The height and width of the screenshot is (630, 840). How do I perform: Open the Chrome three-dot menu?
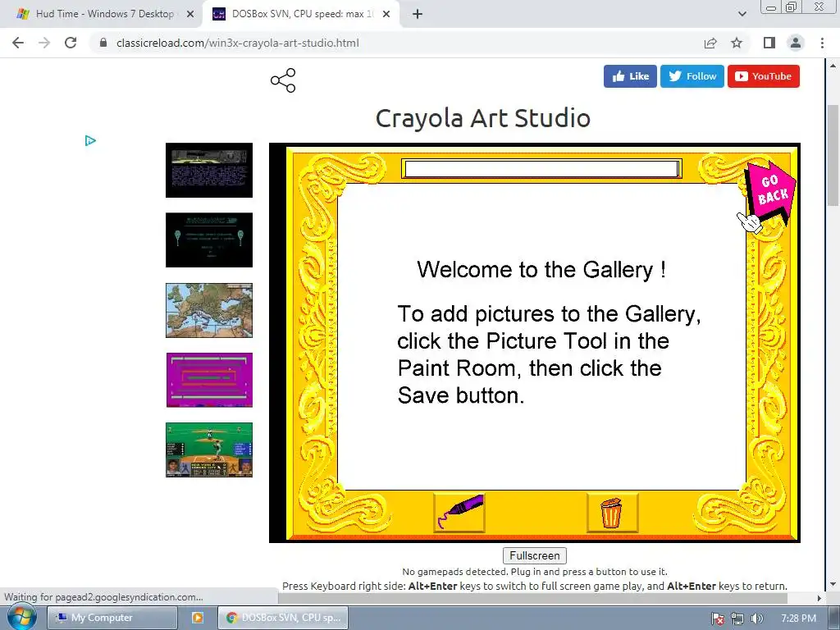click(822, 43)
